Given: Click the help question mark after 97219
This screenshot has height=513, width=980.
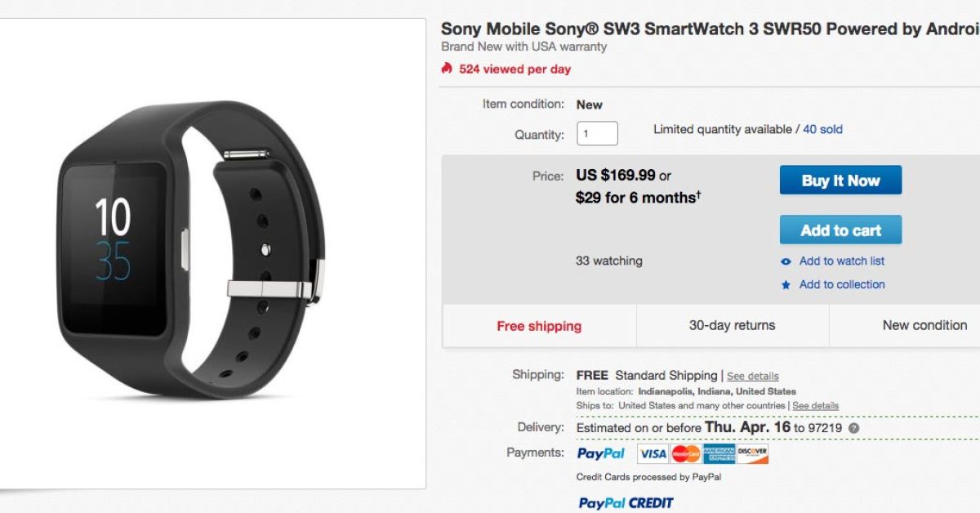Looking at the screenshot, I should pos(854,428).
